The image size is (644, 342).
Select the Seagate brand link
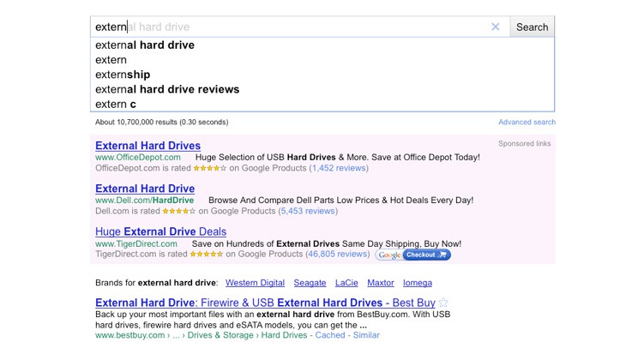310,283
